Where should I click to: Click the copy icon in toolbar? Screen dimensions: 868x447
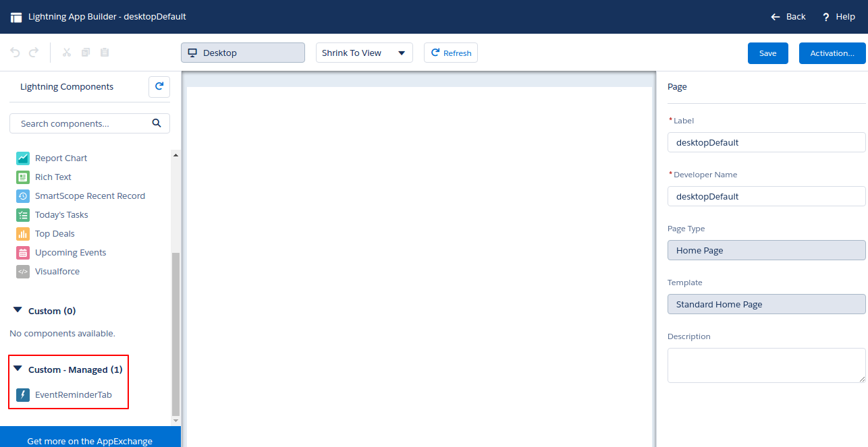[86, 53]
